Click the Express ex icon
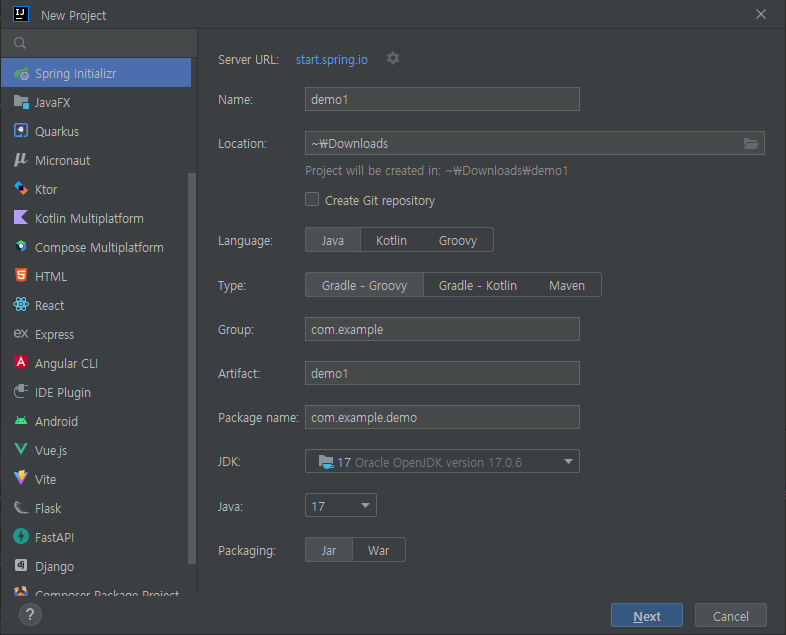Viewport: 786px width, 635px height. [21, 333]
